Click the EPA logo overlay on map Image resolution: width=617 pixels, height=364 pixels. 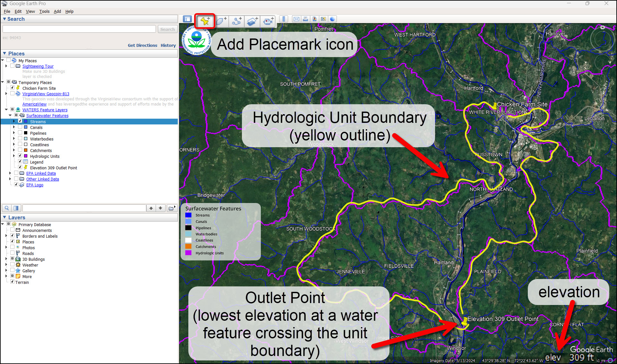[x=197, y=40]
